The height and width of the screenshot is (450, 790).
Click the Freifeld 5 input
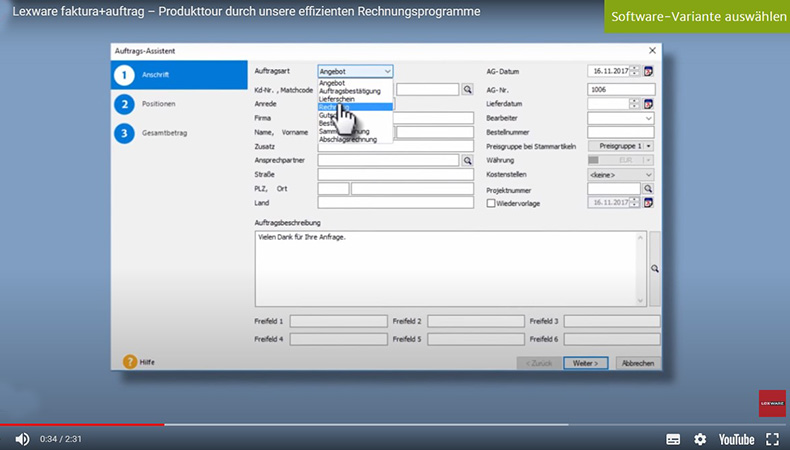click(x=476, y=339)
